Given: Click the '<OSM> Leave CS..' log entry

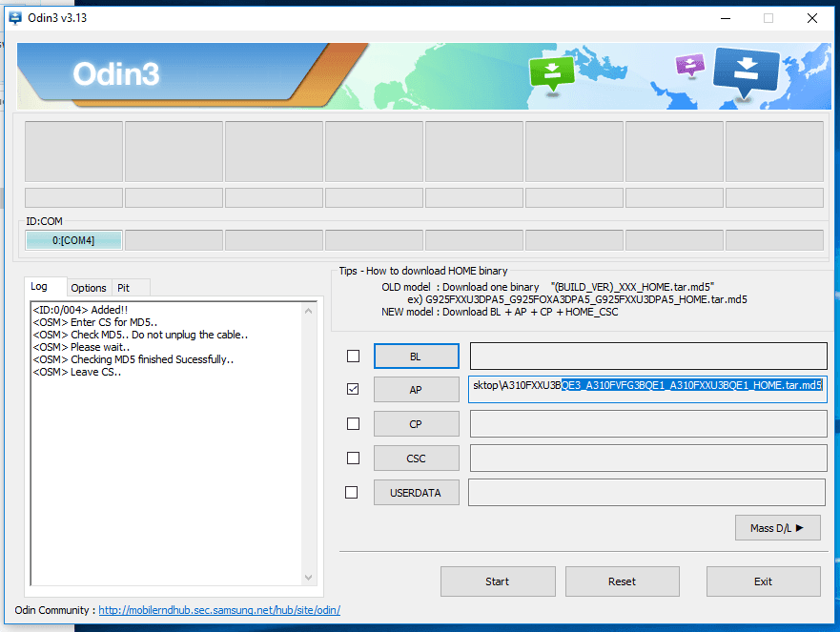Looking at the screenshot, I should (76, 372).
